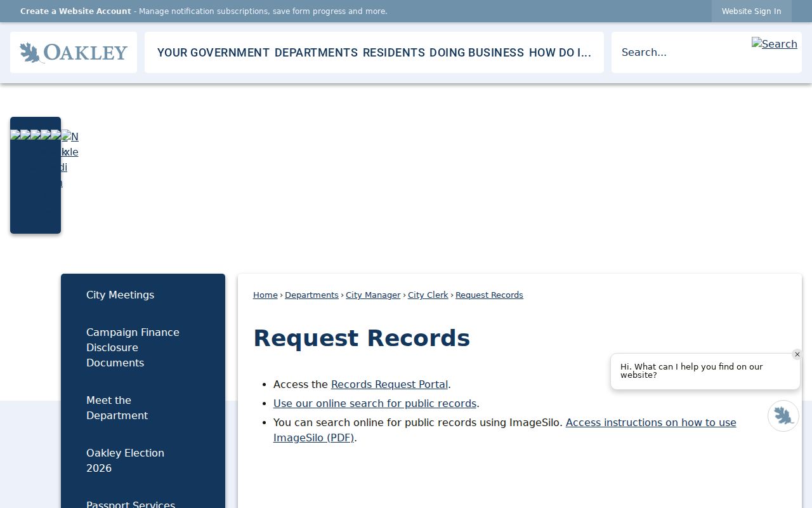Click the Departments breadcrumb link
This screenshot has width=812, height=508.
(311, 295)
